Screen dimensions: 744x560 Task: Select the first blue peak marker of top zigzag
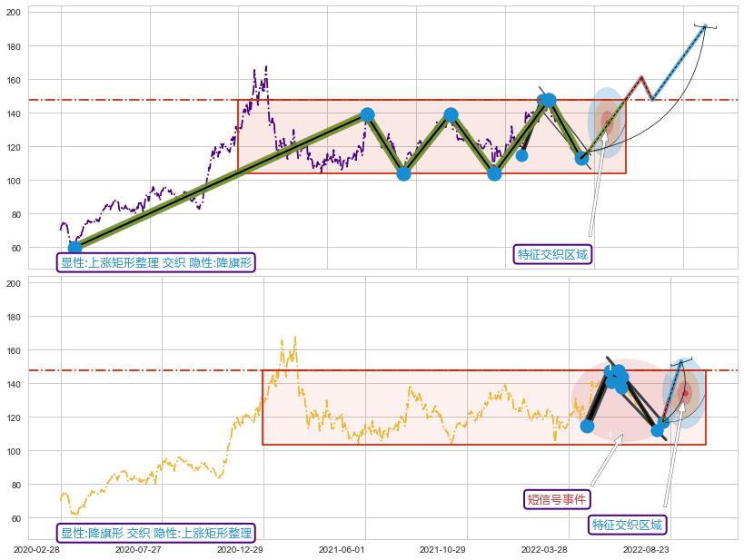point(367,115)
